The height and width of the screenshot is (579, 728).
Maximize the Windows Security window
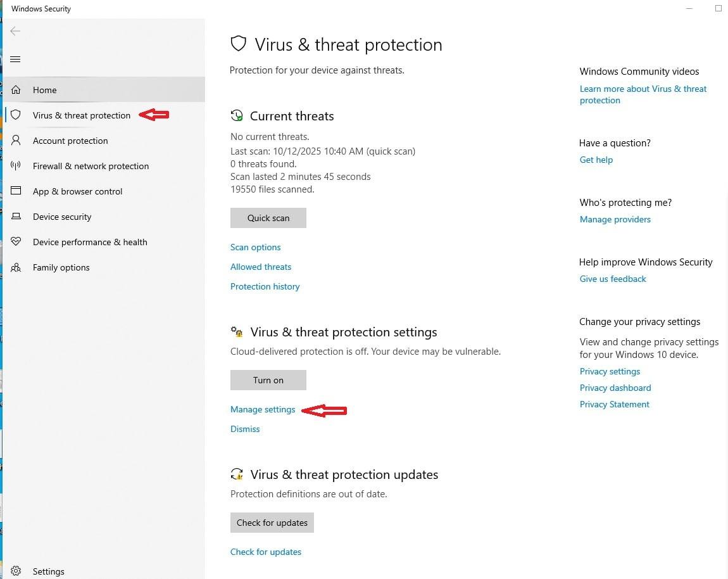point(719,8)
